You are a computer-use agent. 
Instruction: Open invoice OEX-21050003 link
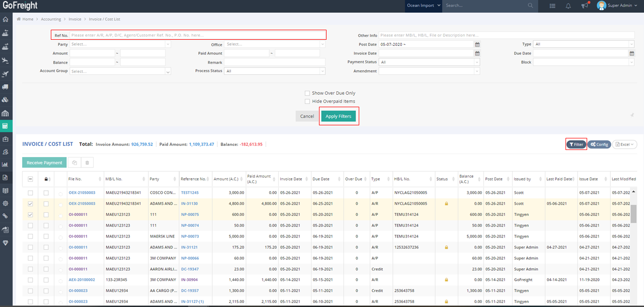(82, 192)
